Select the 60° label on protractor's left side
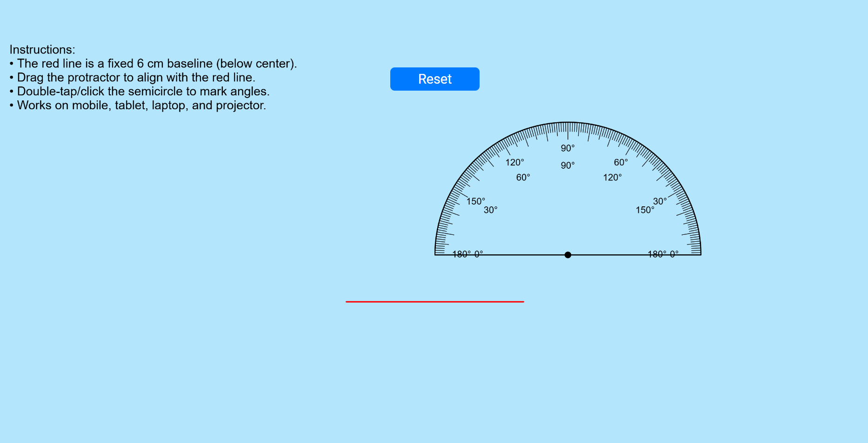 [x=523, y=178]
